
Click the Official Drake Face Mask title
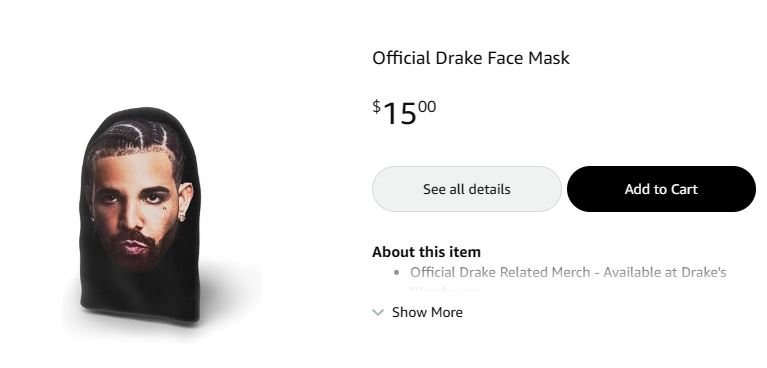coord(471,58)
